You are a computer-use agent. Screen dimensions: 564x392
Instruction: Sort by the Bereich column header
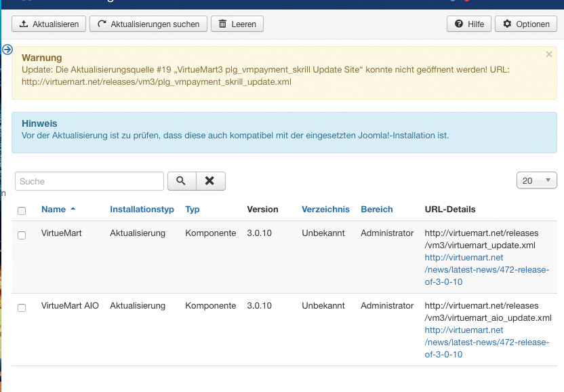[x=376, y=210]
